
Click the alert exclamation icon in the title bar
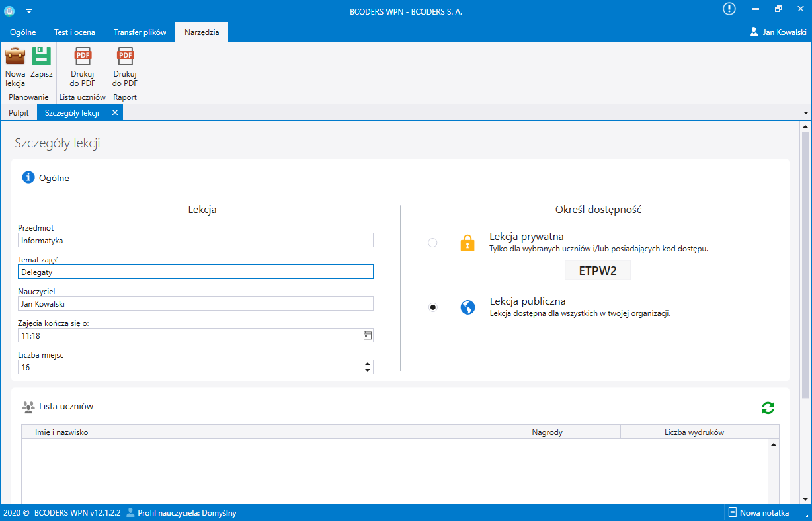[729, 9]
